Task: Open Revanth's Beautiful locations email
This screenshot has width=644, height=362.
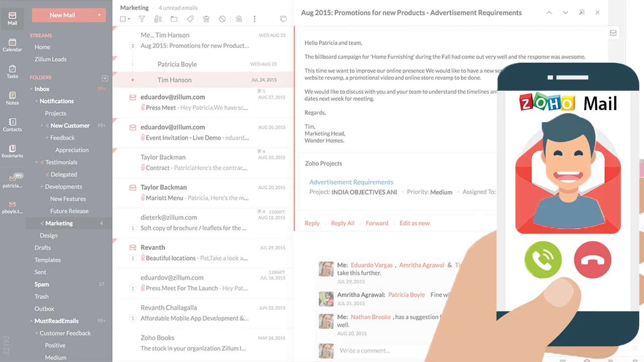Action: (203, 253)
